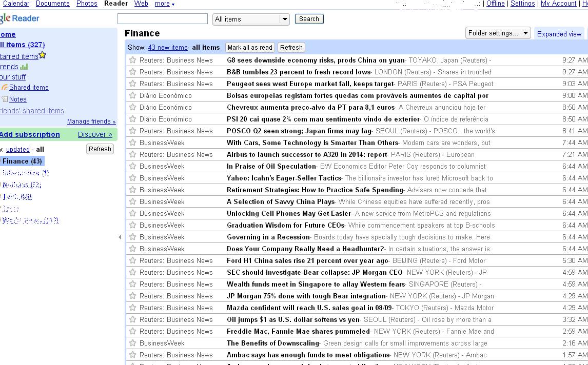This screenshot has width=588, height=365.
Task: Click into the search text field
Action: [162, 19]
